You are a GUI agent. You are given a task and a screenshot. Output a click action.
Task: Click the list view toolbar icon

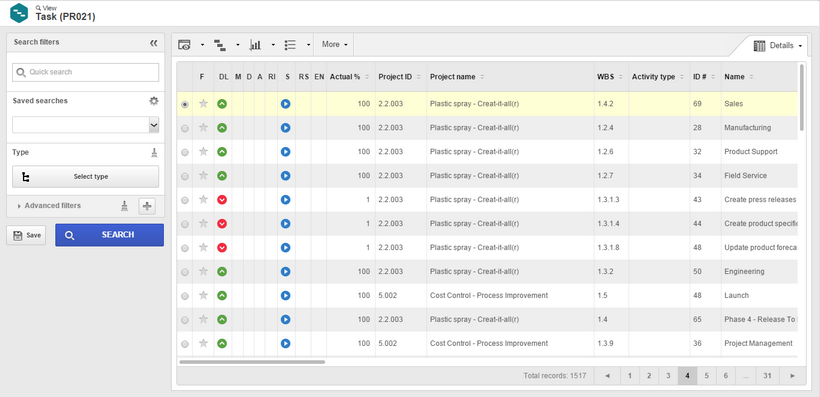pos(290,45)
